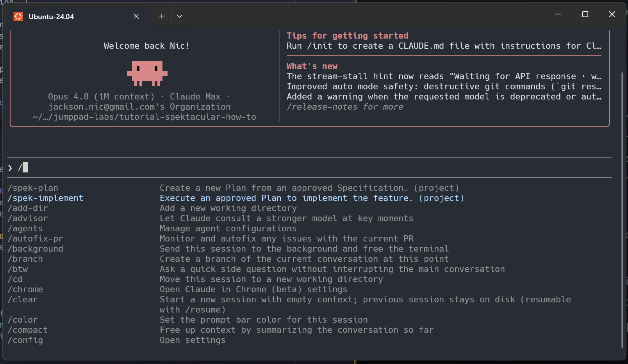Click the stream-stall hint release note
Image resolution: width=628 pixels, height=364 pixels.
[444, 76]
